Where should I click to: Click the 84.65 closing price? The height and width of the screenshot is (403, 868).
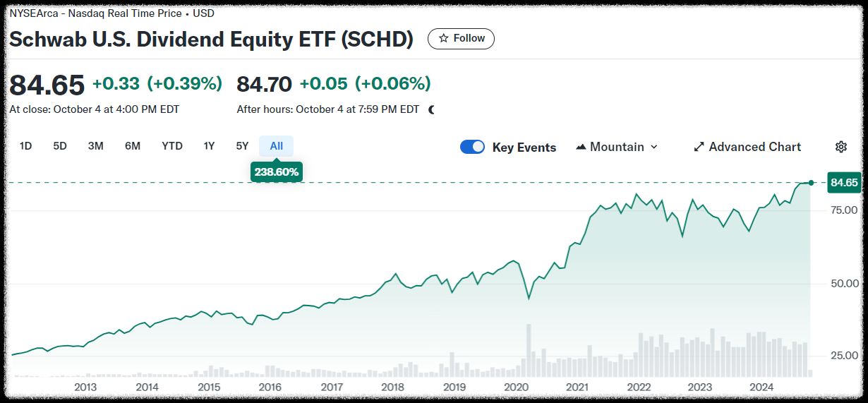(47, 84)
